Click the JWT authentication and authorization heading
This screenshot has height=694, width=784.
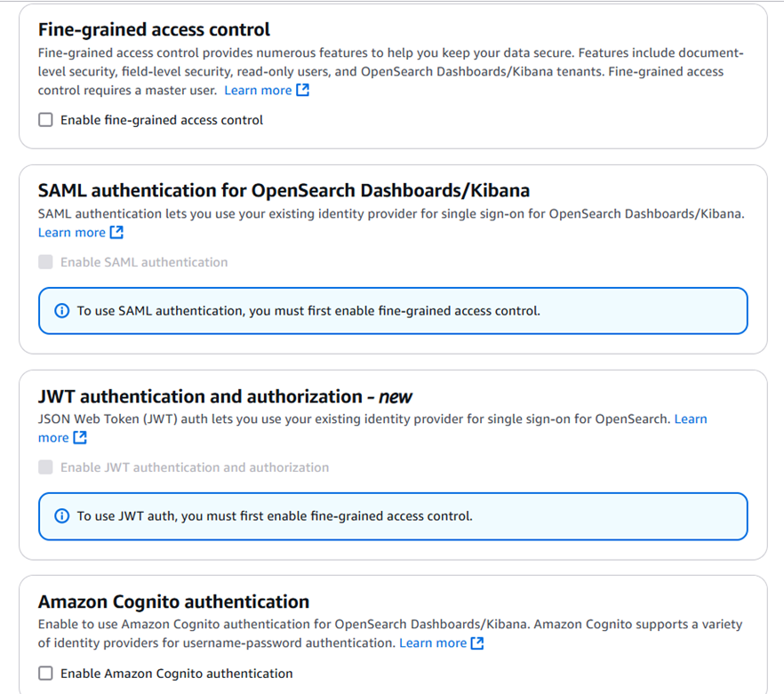click(225, 396)
